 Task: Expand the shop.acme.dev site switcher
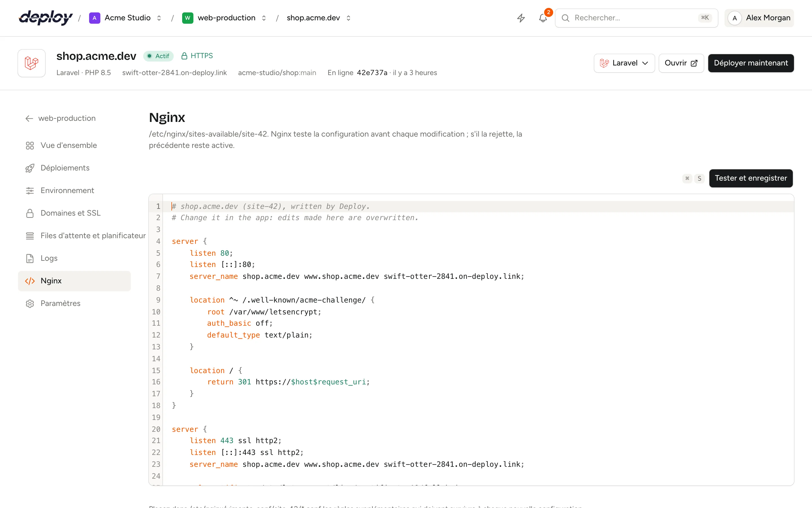(348, 18)
